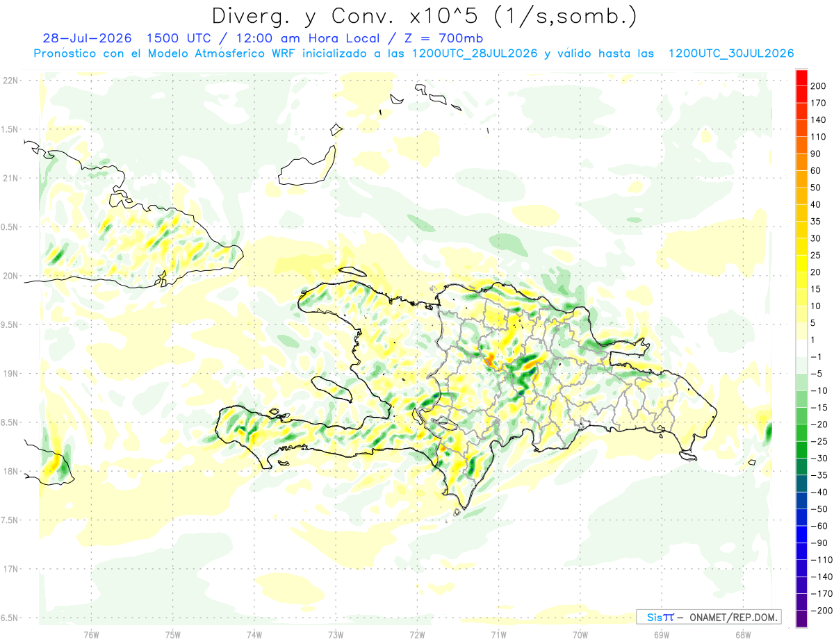834x644 pixels.
Task: Click the '-170' colorbar value
Action: 821,593
